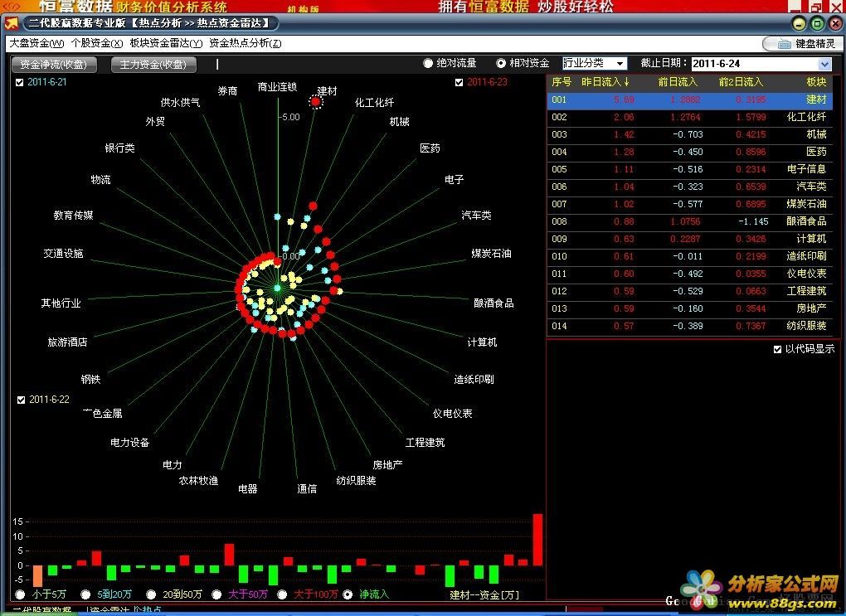
Task: Select table row 005 电子信息
Action: pyautogui.click(x=690, y=169)
